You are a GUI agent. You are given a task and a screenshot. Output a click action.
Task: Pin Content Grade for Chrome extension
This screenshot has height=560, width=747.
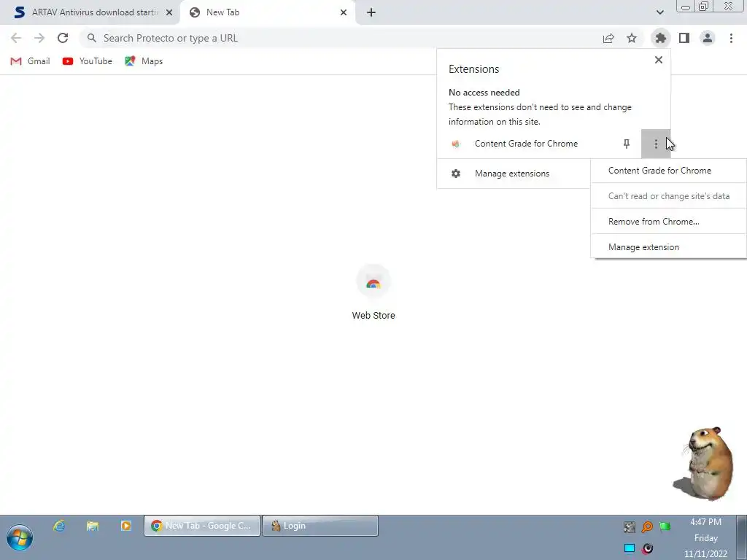(627, 144)
